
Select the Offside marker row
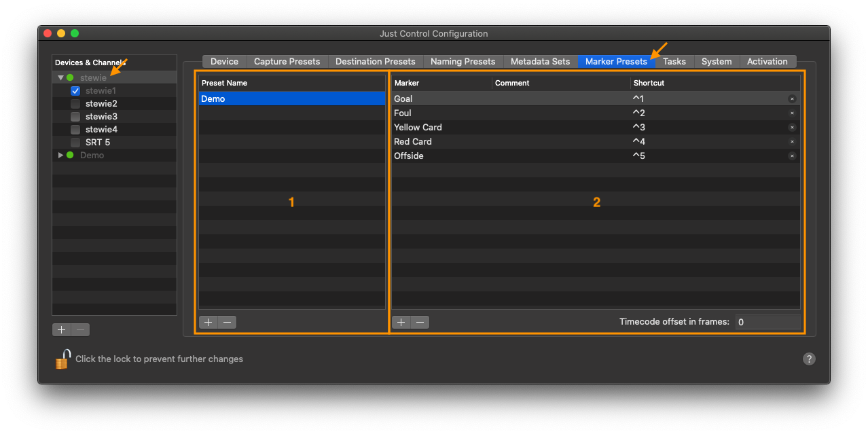(596, 156)
